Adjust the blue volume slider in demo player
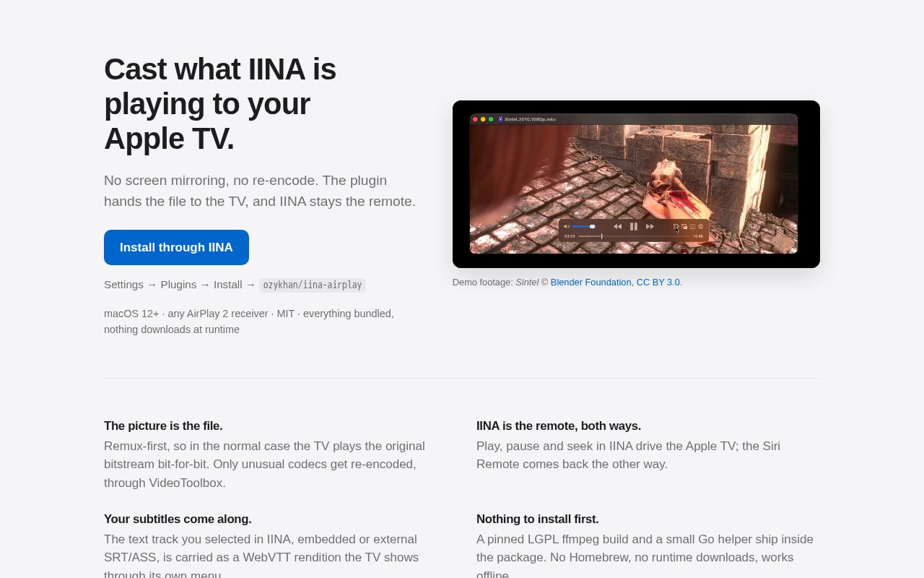Viewport: 924px width, 578px height. coord(583,226)
